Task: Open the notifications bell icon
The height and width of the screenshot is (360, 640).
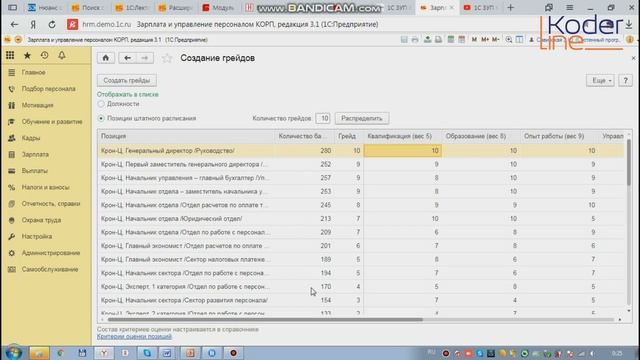Action: pos(62,55)
